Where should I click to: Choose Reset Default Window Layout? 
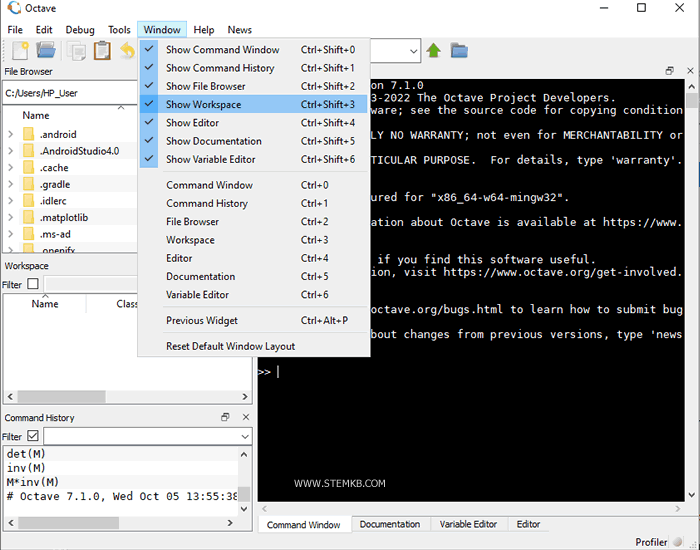pos(230,346)
